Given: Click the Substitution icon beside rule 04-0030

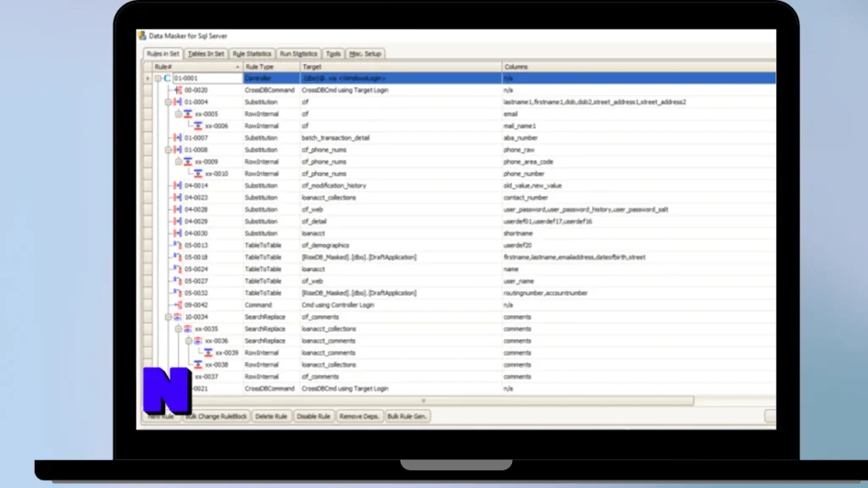Looking at the screenshot, I should [x=178, y=234].
